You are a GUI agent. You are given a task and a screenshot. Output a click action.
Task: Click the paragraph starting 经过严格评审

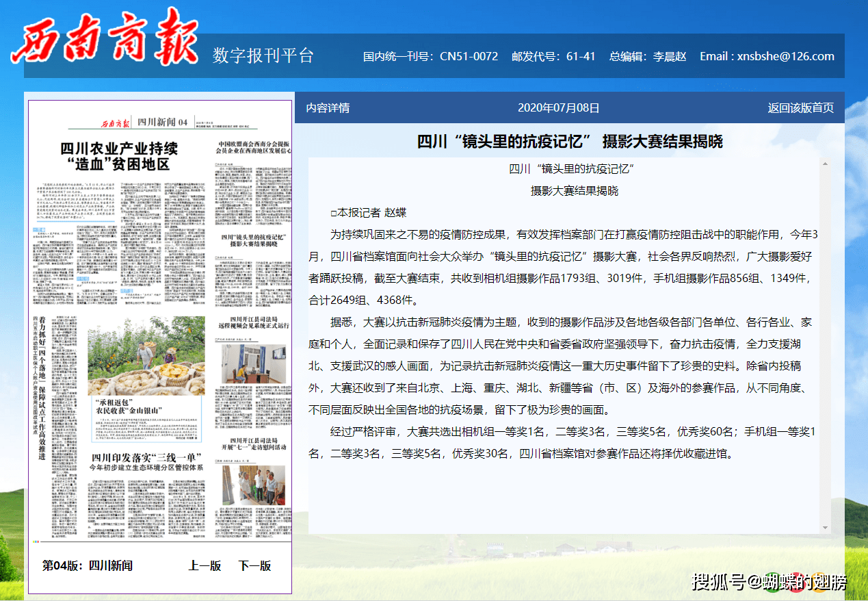tap(564, 442)
